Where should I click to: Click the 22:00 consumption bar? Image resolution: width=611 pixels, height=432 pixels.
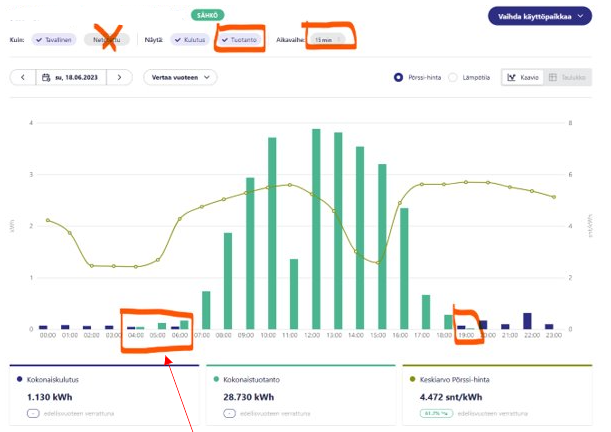[527, 321]
